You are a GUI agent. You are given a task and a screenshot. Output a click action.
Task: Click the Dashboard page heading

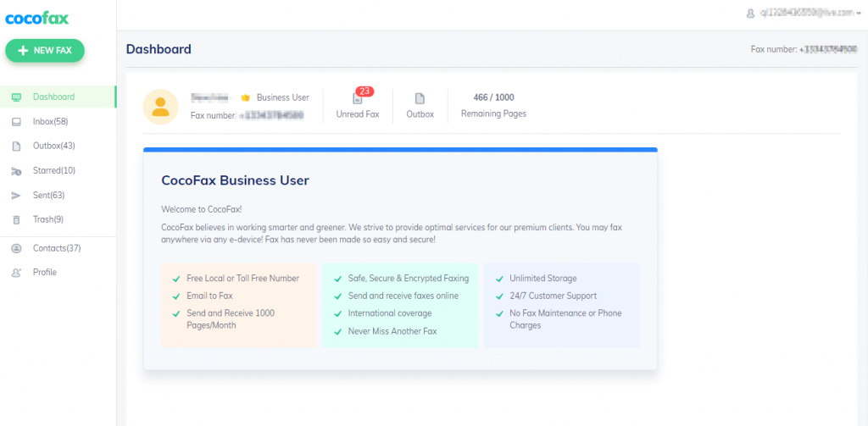[159, 49]
